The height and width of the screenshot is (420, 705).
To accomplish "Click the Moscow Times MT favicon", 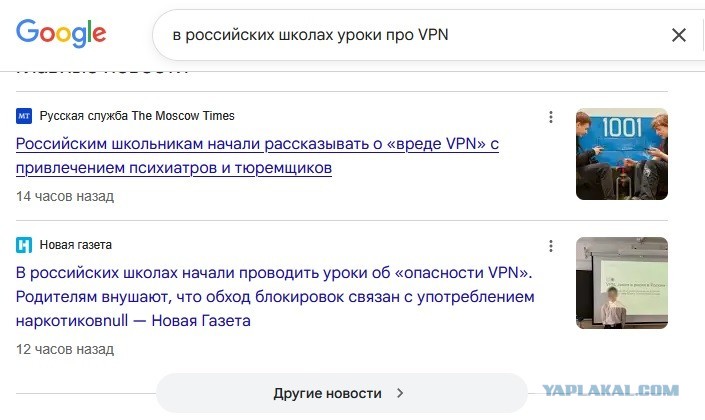I will click(24, 116).
